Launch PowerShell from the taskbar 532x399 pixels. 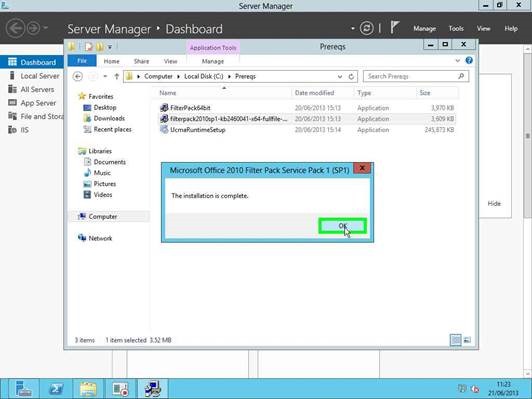(56, 389)
